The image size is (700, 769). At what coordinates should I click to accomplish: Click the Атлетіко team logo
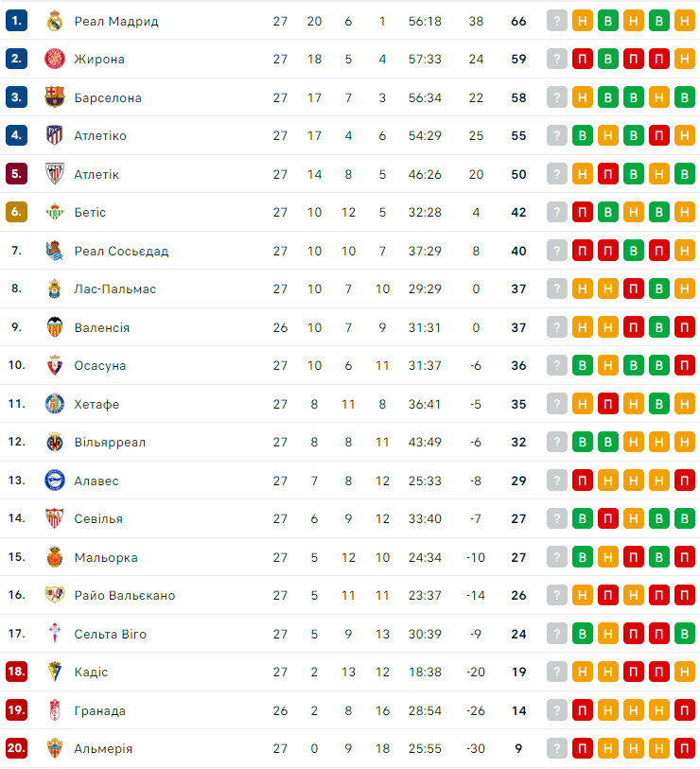pyautogui.click(x=54, y=135)
